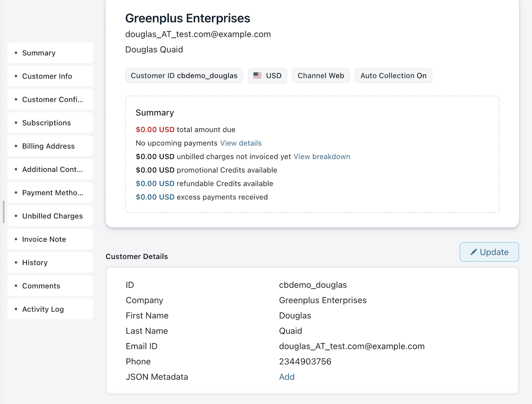Click the bullet beside Summary in sidebar
The height and width of the screenshot is (404, 532).
16,53
